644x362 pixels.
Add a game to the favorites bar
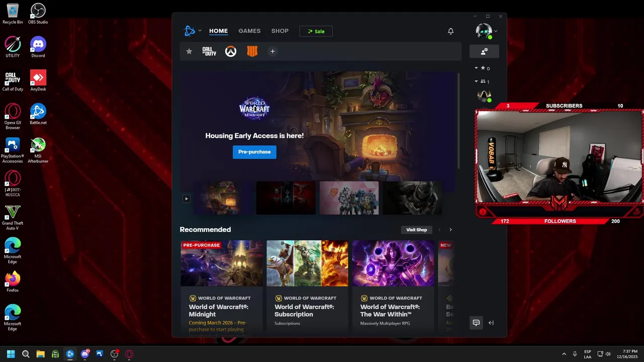click(273, 51)
